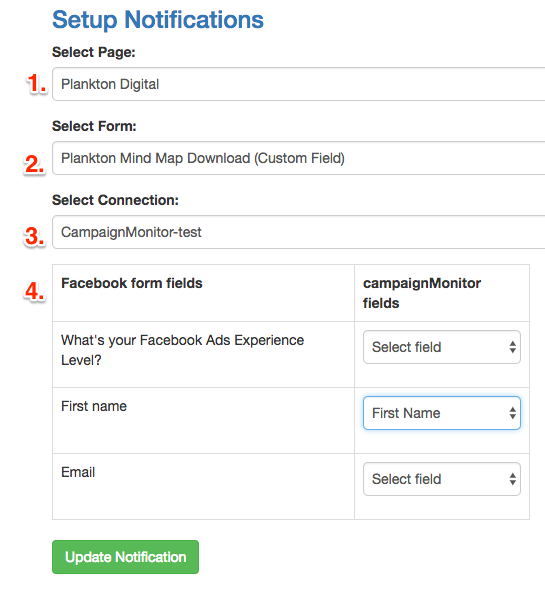
Task: Open the First Name field mapping dropdown
Action: pos(442,413)
